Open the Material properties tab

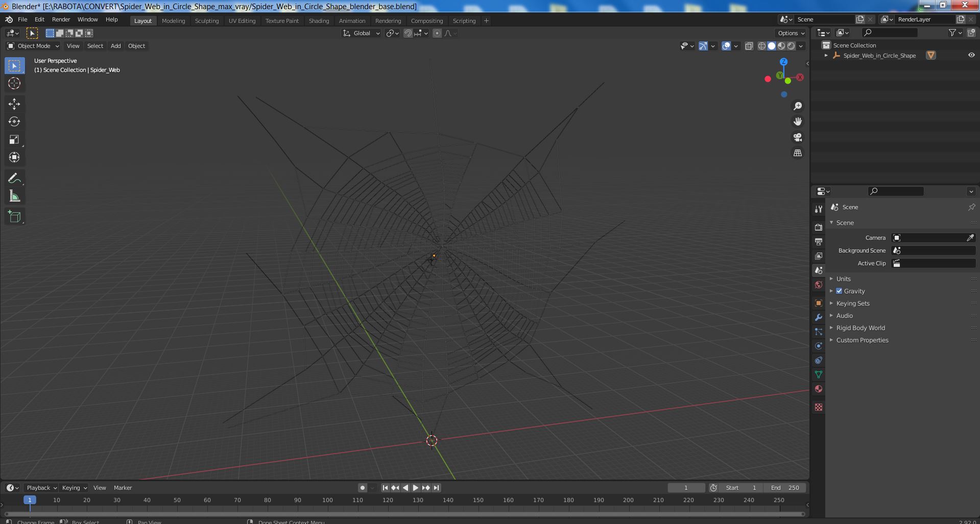click(819, 389)
